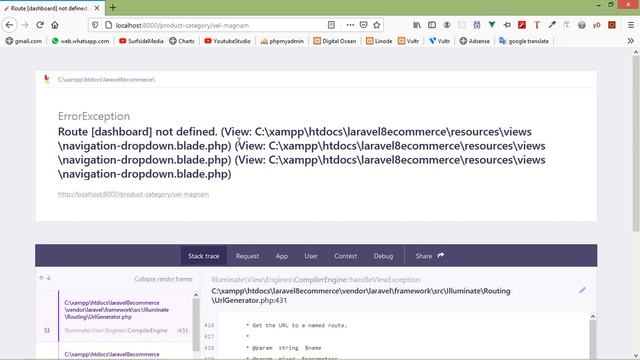640x360 pixels.
Task: Open gmail.com bookmark
Action: [24, 41]
